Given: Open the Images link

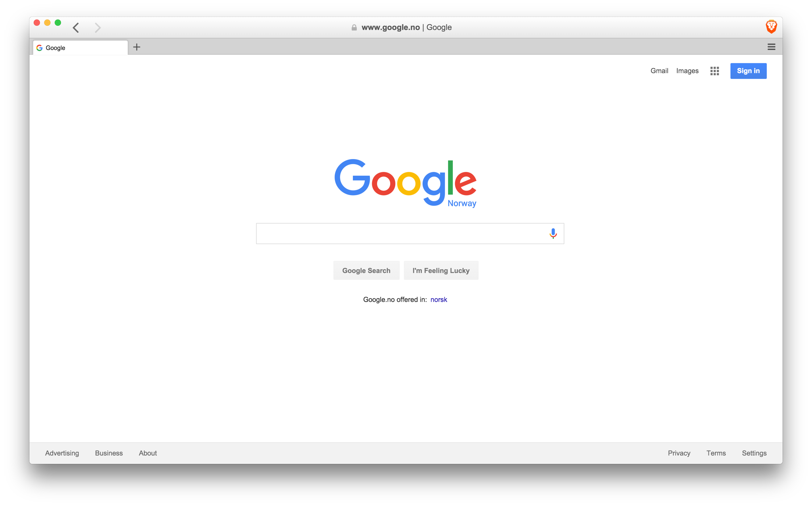Looking at the screenshot, I should point(687,71).
